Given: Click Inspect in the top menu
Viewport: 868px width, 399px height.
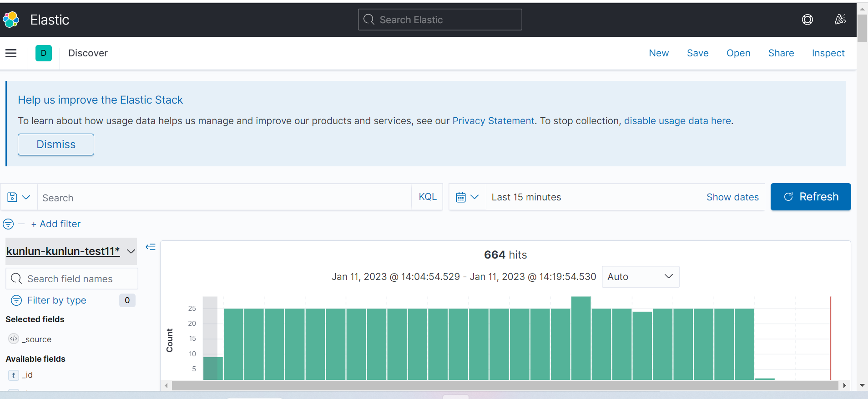Looking at the screenshot, I should pos(828,53).
